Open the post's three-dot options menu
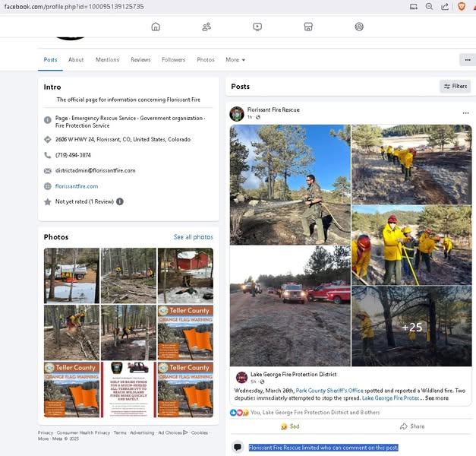Image resolution: width=476 pixels, height=456 pixels. [465, 113]
